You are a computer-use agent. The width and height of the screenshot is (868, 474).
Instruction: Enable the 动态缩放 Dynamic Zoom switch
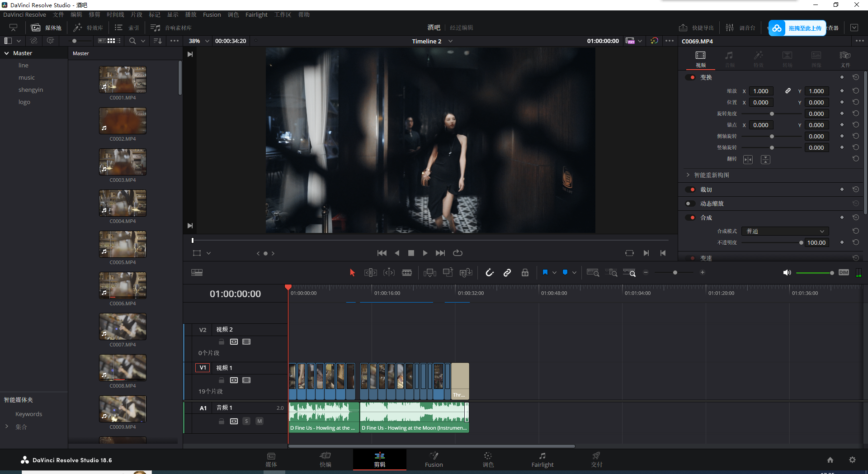(690, 204)
